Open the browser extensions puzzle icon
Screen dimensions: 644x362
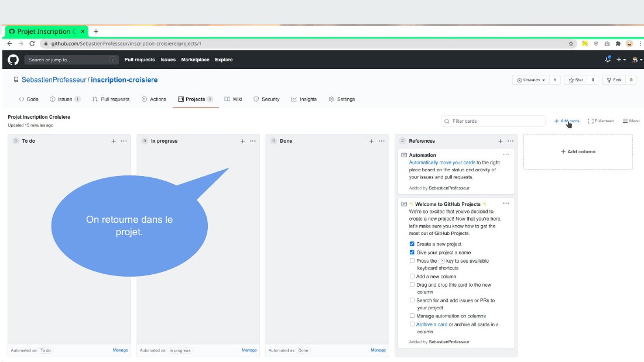(618, 43)
